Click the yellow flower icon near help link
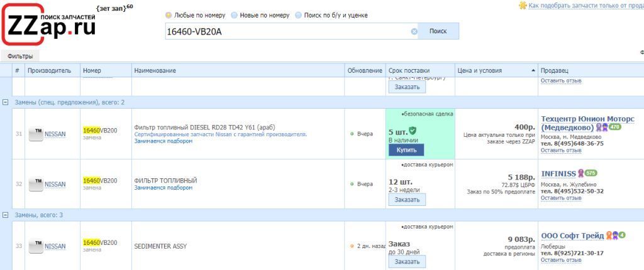The image size is (644, 270). pyautogui.click(x=523, y=5)
